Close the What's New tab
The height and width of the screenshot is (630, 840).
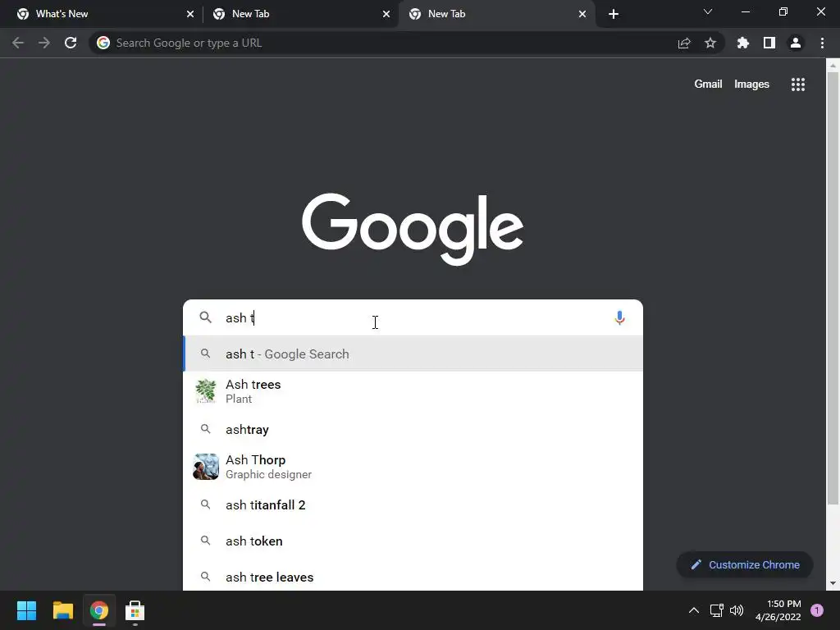[190, 14]
